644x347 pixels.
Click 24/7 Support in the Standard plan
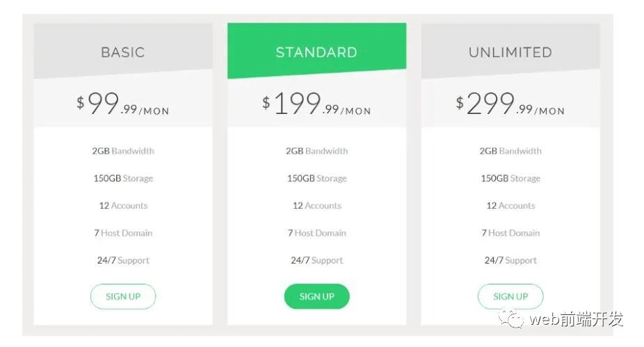coord(316,261)
